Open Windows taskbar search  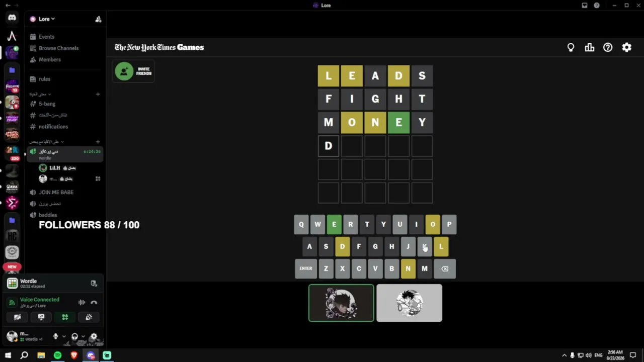tap(24, 355)
